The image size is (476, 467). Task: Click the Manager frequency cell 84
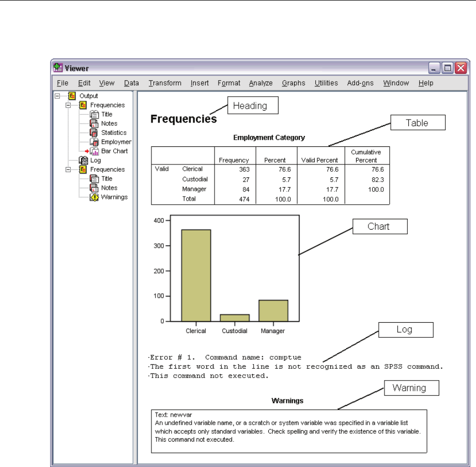tap(246, 189)
